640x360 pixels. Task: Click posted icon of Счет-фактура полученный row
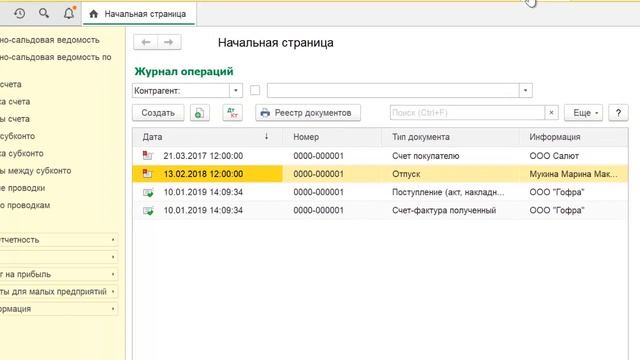148,211
